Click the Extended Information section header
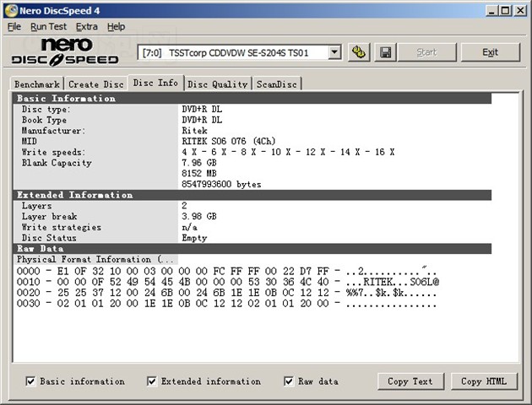Viewport: 532px width, 405px height. click(x=252, y=195)
